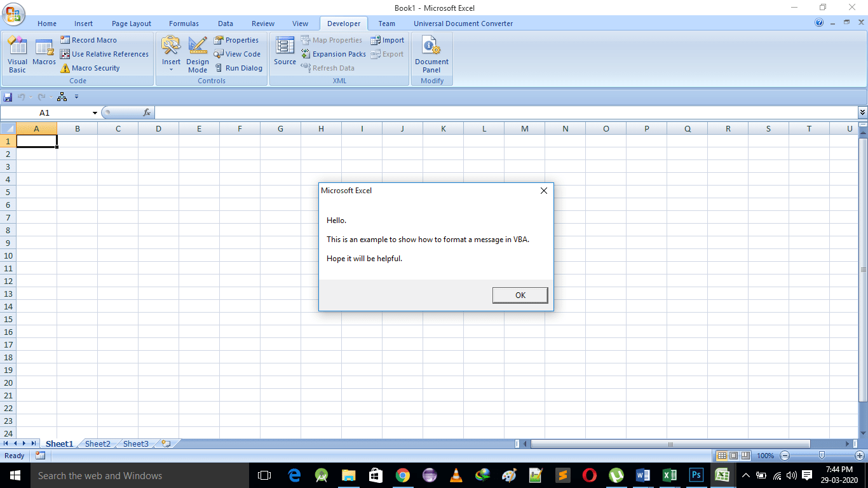Open Photoshop from the taskbar
The width and height of the screenshot is (868, 488).
pos(696,475)
